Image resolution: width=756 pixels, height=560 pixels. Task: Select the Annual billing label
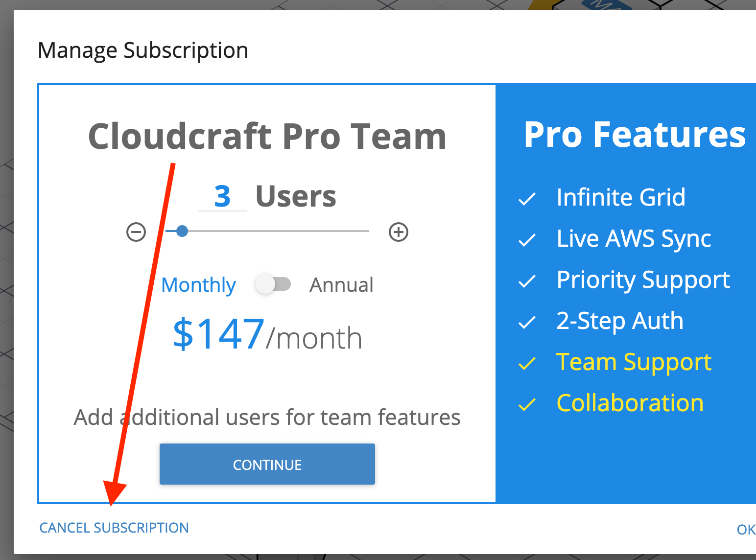point(341,285)
